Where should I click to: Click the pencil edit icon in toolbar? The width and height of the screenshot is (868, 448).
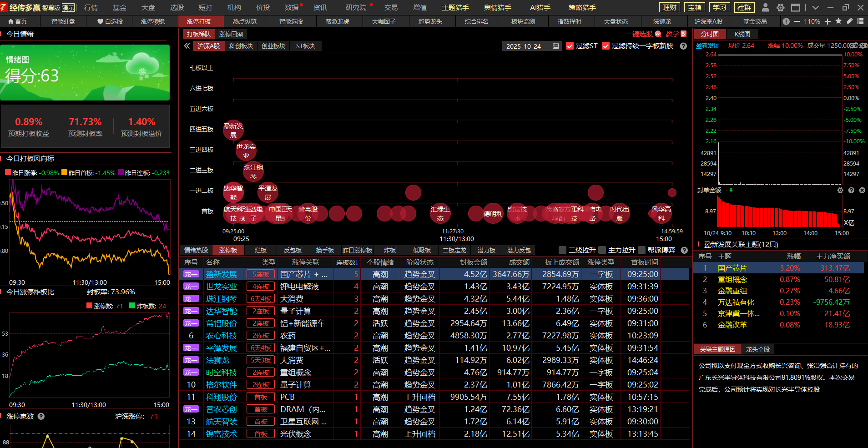[849, 21]
